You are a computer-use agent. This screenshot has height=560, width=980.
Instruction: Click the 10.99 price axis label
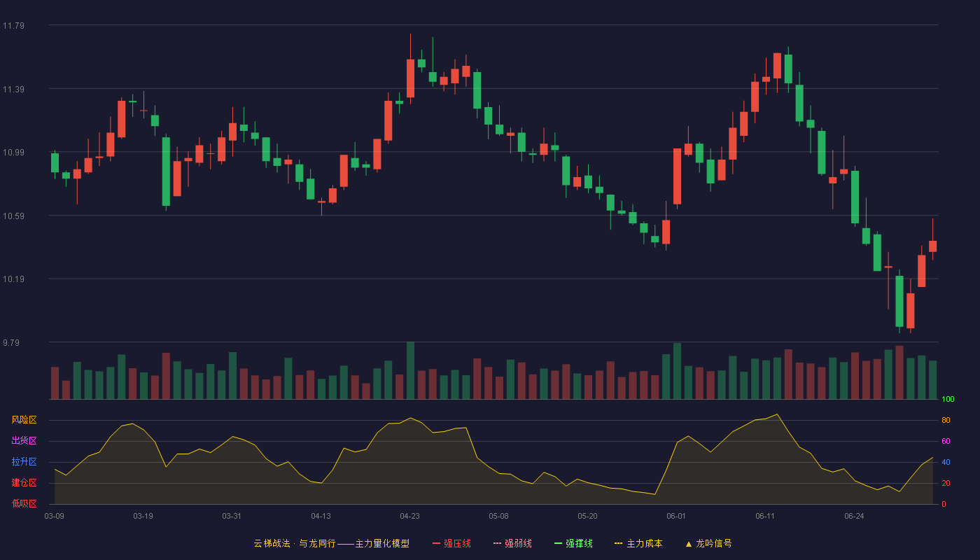pyautogui.click(x=13, y=153)
